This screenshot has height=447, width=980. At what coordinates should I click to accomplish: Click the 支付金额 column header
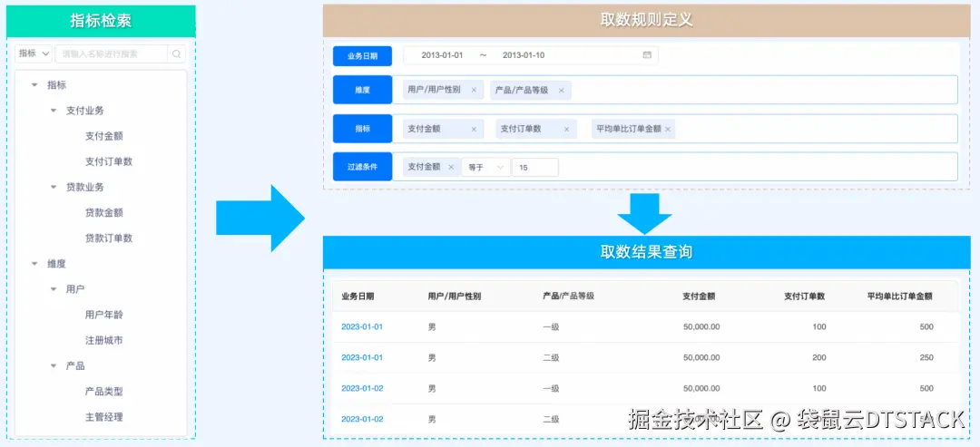699,296
